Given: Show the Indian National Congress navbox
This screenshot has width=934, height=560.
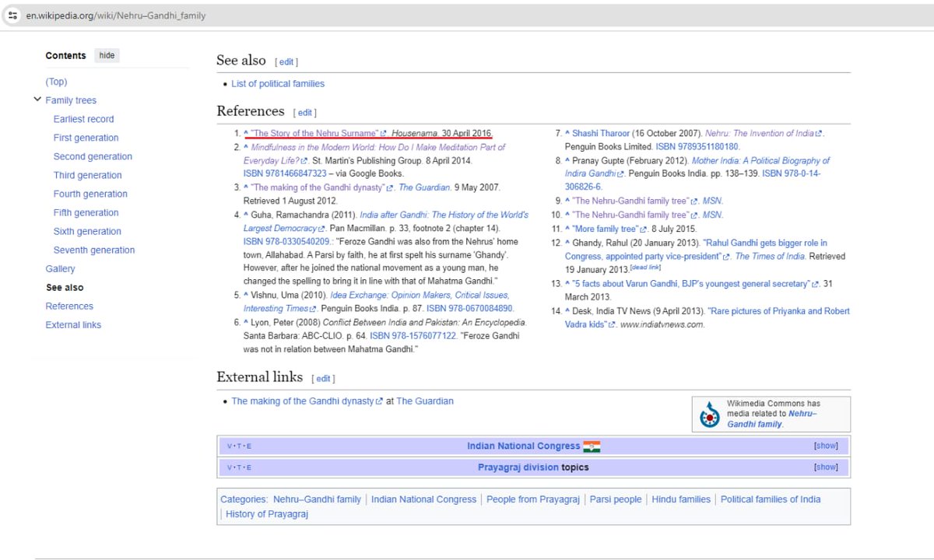Looking at the screenshot, I should click(x=826, y=446).
